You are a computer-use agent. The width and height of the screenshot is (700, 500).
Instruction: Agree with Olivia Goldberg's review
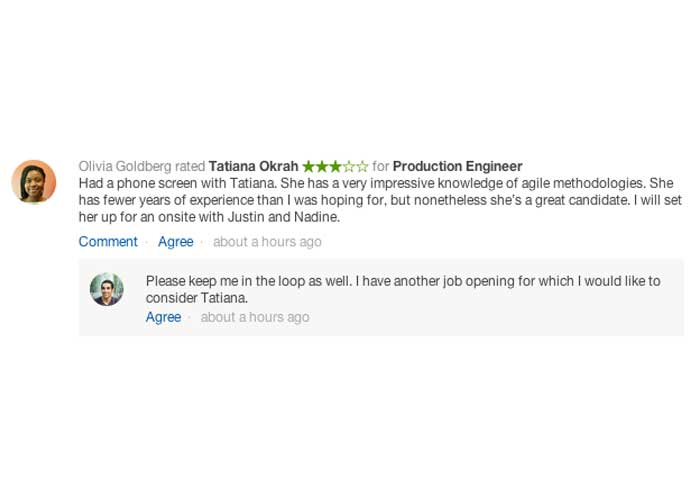[x=175, y=242]
